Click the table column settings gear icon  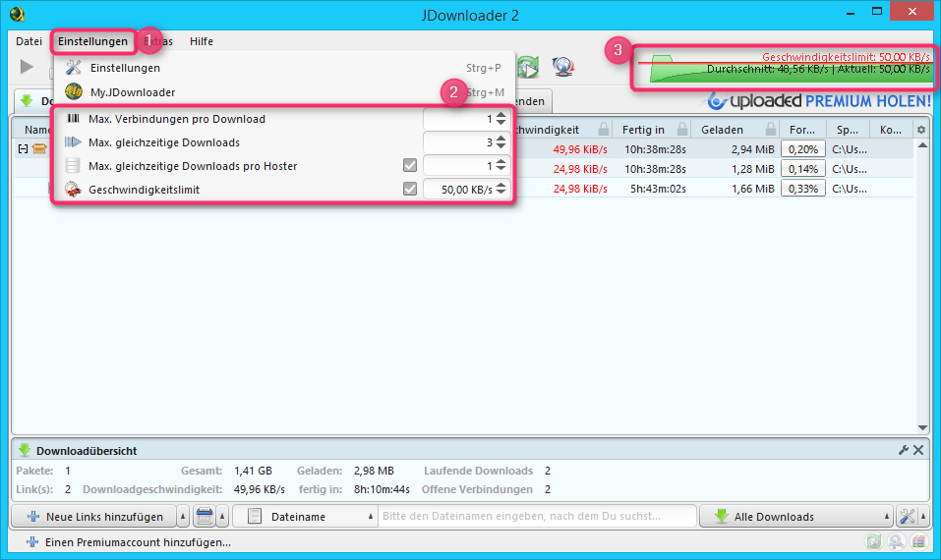pyautogui.click(x=921, y=130)
